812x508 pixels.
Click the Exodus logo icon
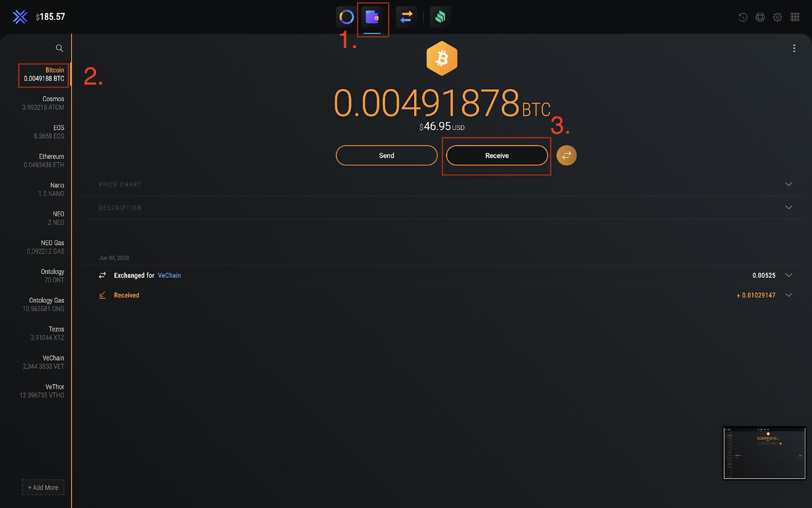(x=20, y=17)
